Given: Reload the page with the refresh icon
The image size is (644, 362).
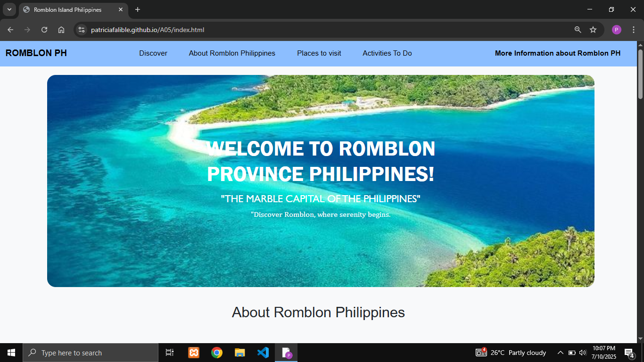Looking at the screenshot, I should click(x=44, y=30).
